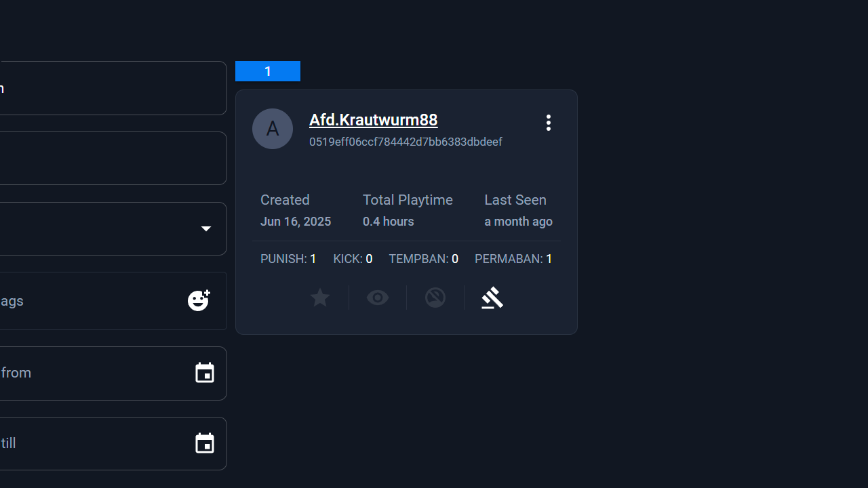The width and height of the screenshot is (868, 488).
Task: Open the calendar picker for 'till' date
Action: click(204, 443)
